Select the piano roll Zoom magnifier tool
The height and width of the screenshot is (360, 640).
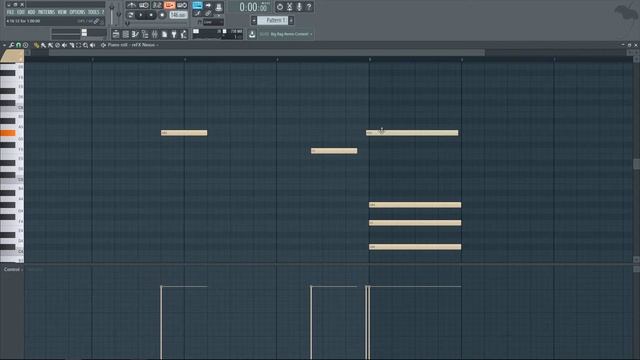(x=85, y=45)
